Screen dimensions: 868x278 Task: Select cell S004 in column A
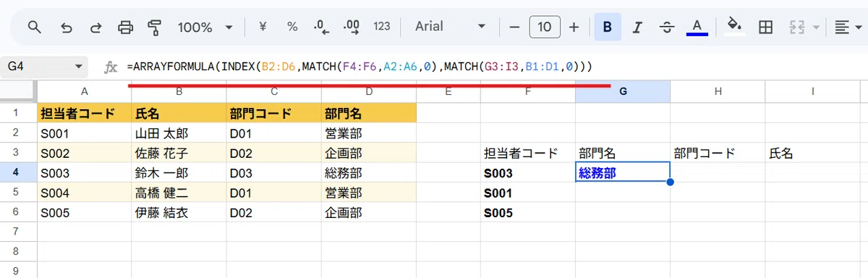[84, 193]
